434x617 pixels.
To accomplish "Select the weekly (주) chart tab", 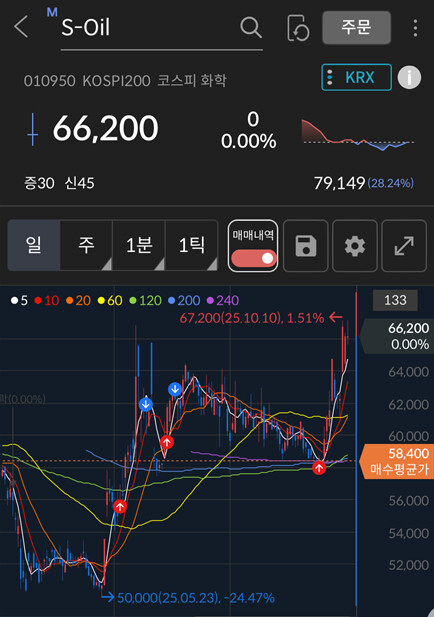I will coord(86,246).
